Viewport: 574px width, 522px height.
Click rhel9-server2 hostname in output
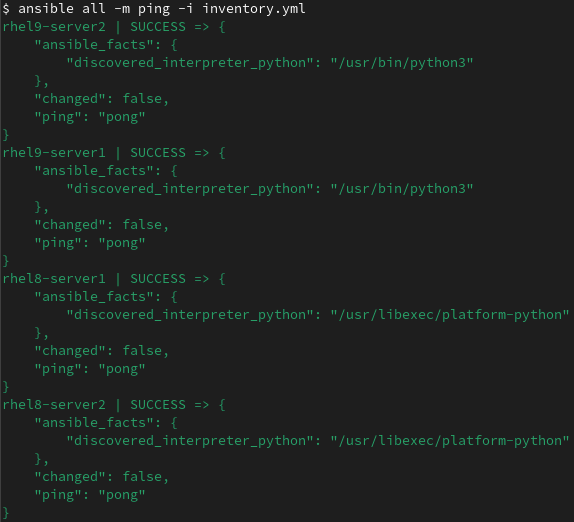(54, 27)
